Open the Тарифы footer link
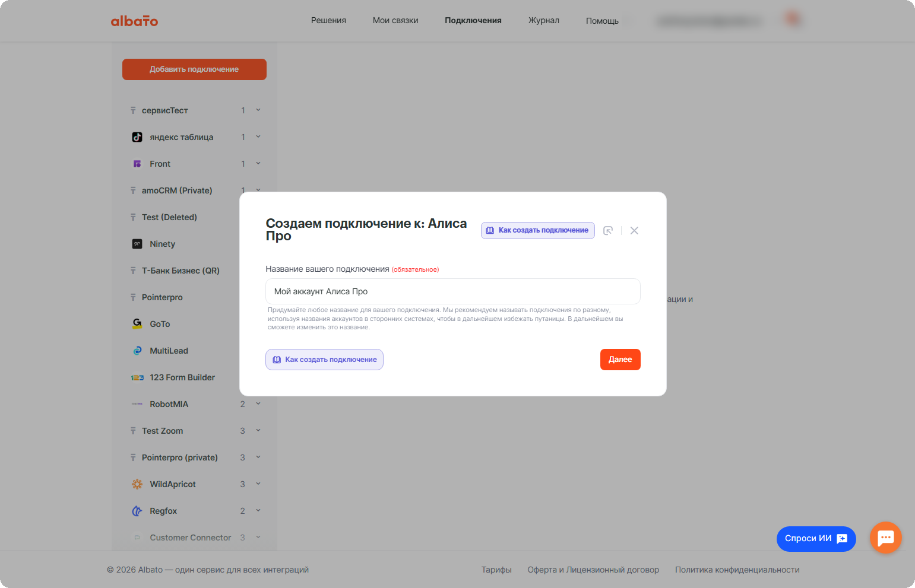915x588 pixels. 496,570
